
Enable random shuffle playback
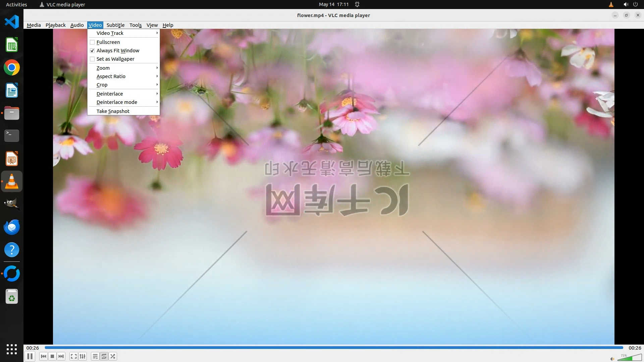click(113, 356)
